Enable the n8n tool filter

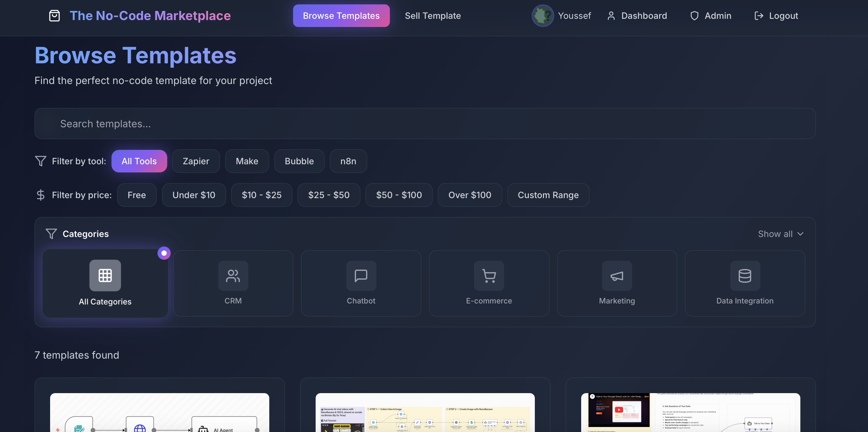coord(348,161)
